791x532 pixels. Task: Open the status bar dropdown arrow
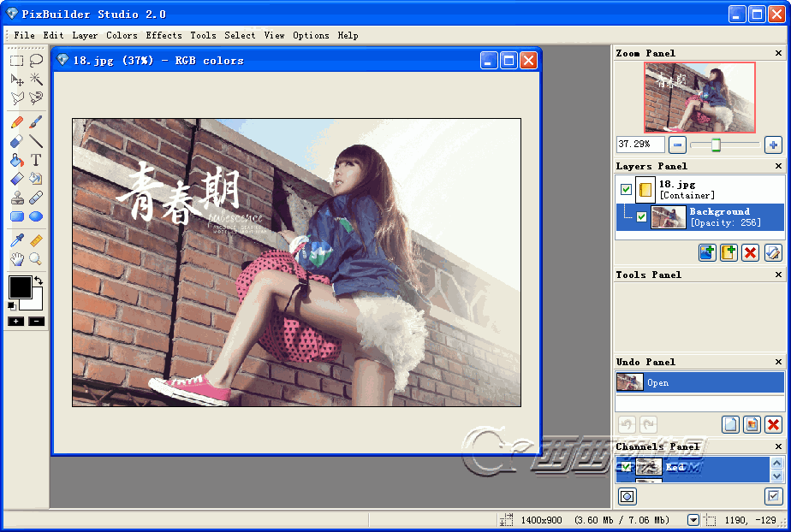click(693, 520)
